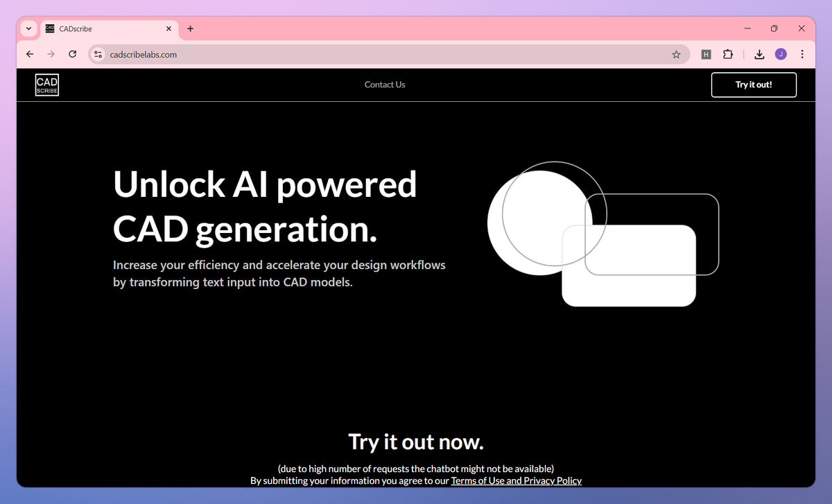Reload the page with refresh icon
This screenshot has height=504, width=832.
72,54
